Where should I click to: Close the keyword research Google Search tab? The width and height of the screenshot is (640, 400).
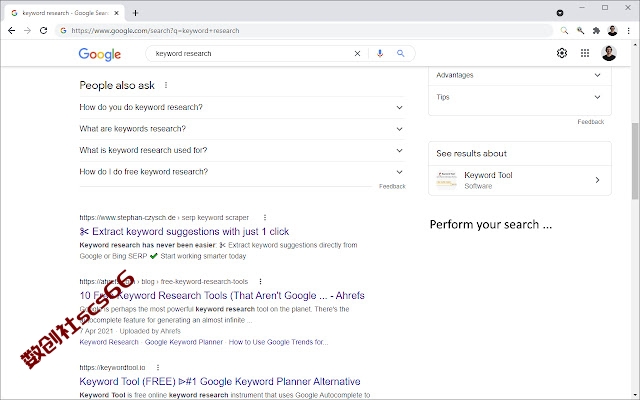[x=116, y=13]
